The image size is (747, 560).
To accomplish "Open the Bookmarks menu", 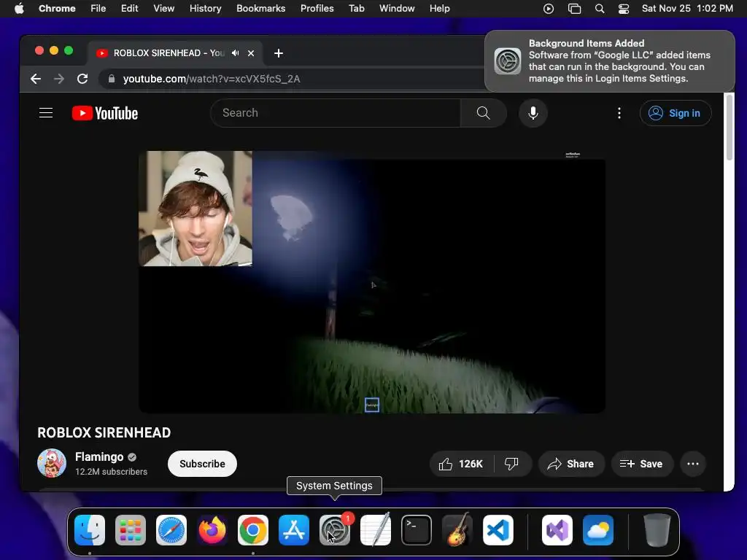I will pyautogui.click(x=260, y=9).
